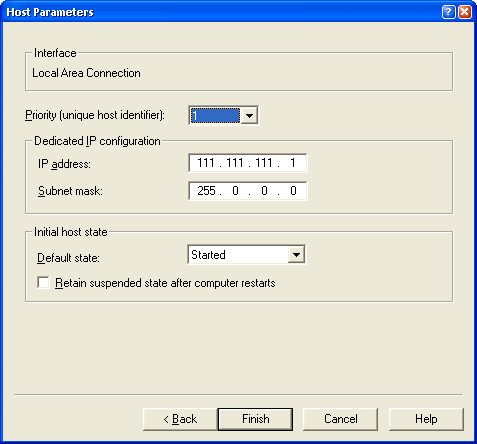Select the Priority value field
Screen dimensions: 477x444
pyautogui.click(x=215, y=116)
